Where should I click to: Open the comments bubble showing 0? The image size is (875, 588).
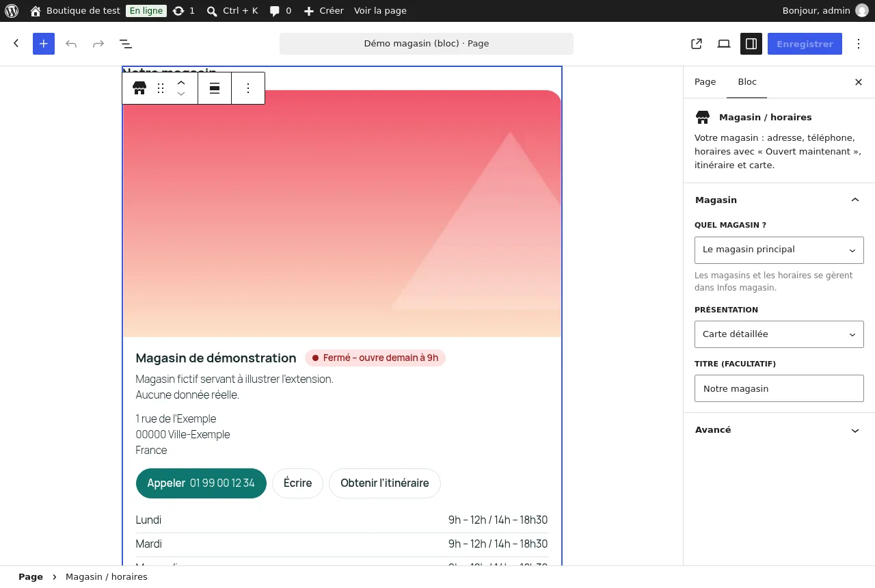pos(280,11)
